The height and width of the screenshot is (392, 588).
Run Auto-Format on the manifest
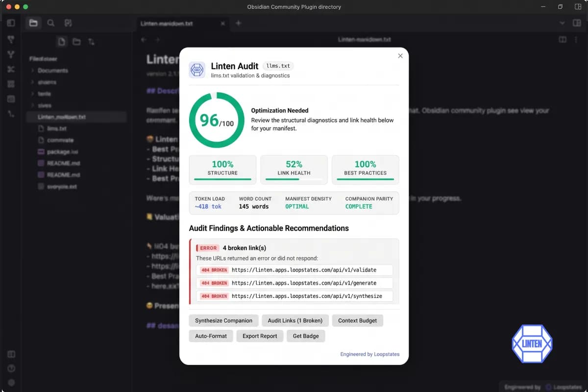[x=211, y=336]
